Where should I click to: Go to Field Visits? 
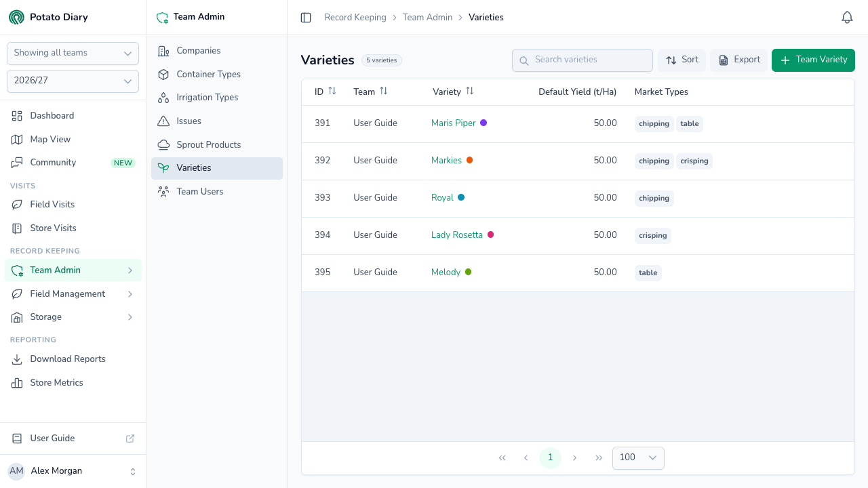click(x=73, y=205)
